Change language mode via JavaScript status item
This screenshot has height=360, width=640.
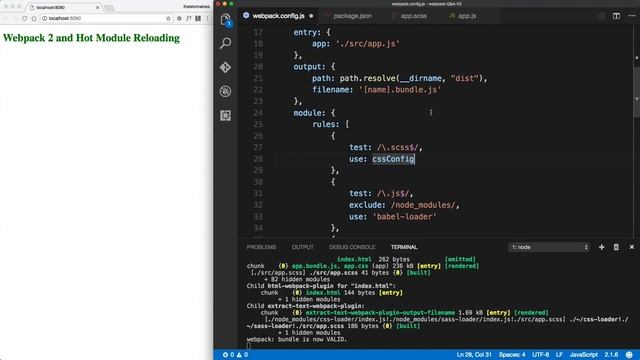click(x=584, y=355)
